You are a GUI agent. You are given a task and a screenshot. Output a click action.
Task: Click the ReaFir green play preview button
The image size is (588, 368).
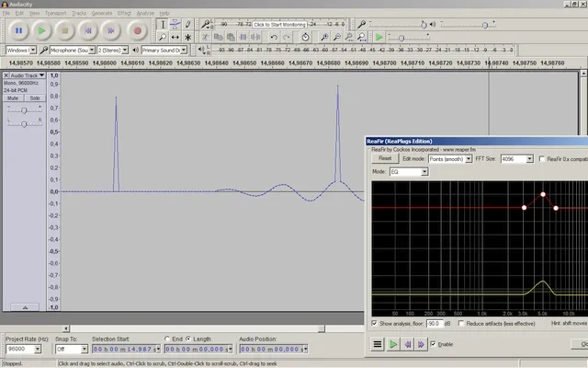[393, 344]
